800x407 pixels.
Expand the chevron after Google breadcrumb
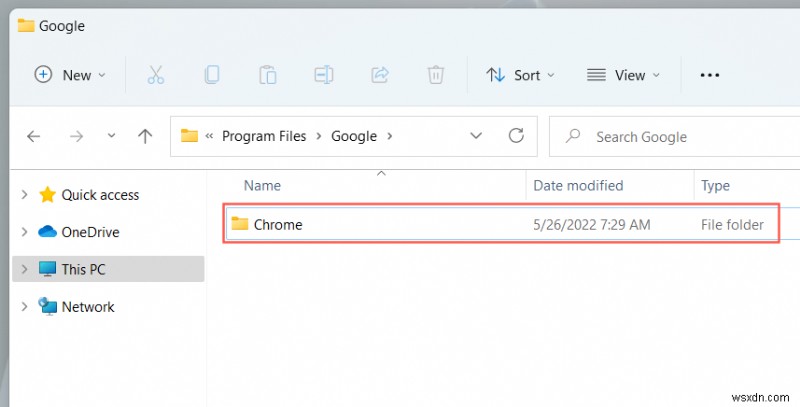point(390,136)
